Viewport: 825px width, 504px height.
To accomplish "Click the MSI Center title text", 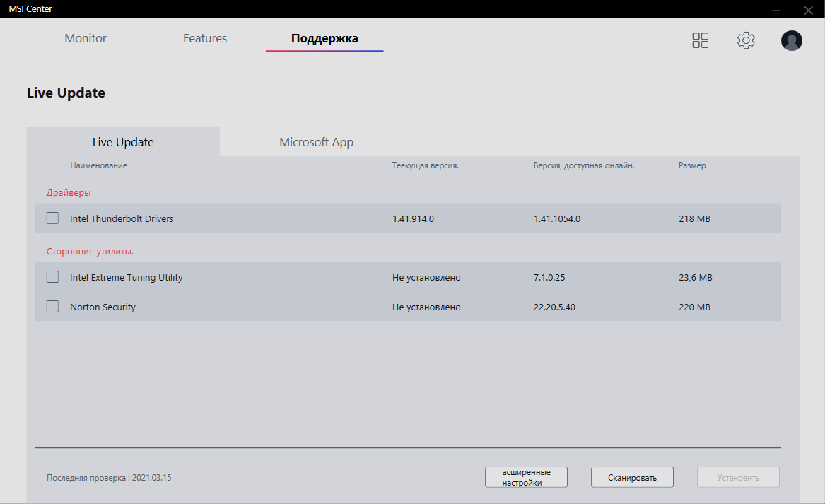I will [30, 9].
